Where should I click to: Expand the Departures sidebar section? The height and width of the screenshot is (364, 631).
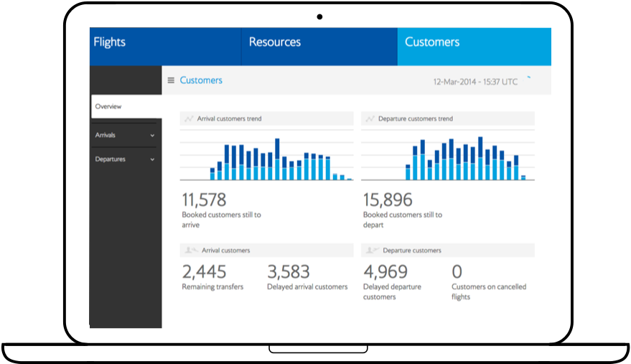coord(125,159)
